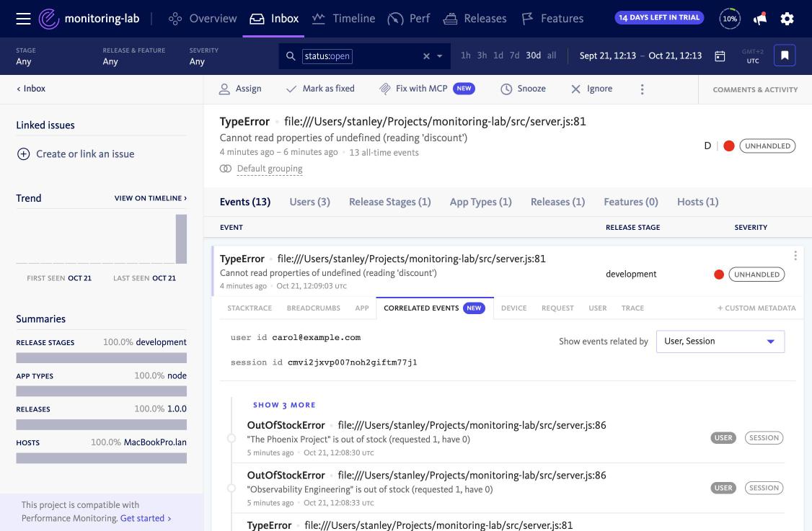Select the all time range
The height and width of the screenshot is (531, 812).
click(x=552, y=55)
